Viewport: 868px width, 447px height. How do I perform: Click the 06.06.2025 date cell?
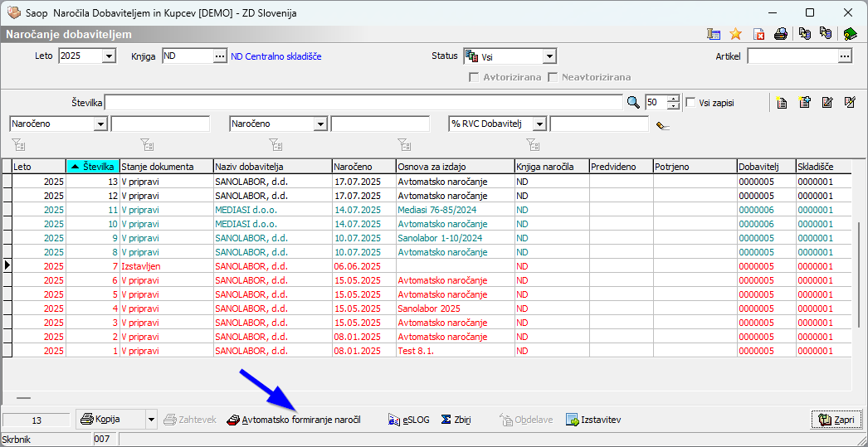[x=363, y=266]
